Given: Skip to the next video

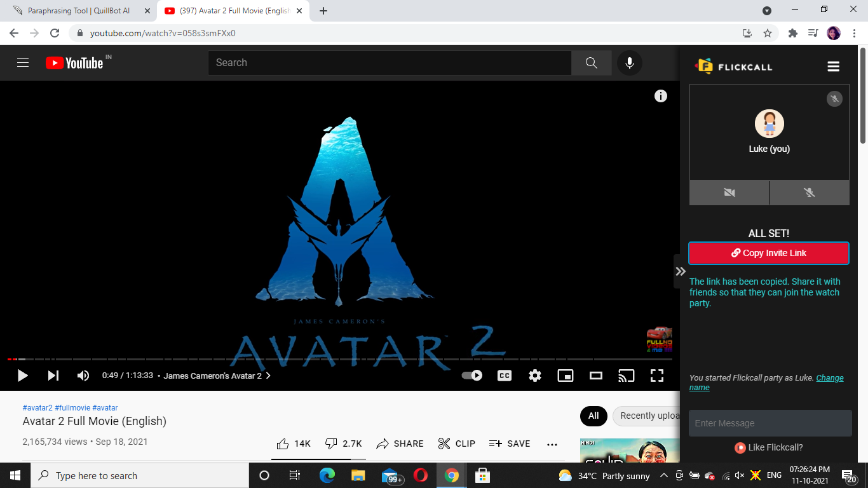Looking at the screenshot, I should [x=53, y=376].
